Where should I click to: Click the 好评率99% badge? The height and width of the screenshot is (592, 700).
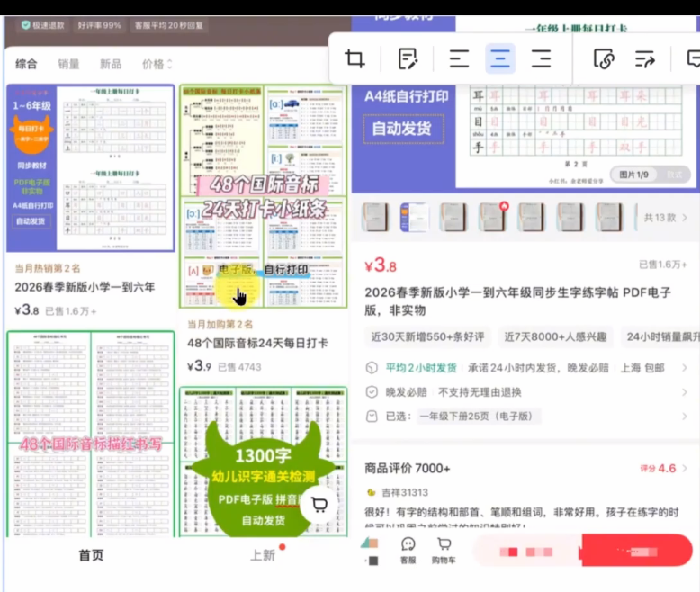pyautogui.click(x=99, y=25)
